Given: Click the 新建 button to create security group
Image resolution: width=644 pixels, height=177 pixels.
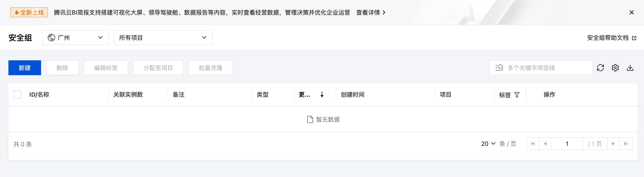Looking at the screenshot, I should (x=24, y=67).
